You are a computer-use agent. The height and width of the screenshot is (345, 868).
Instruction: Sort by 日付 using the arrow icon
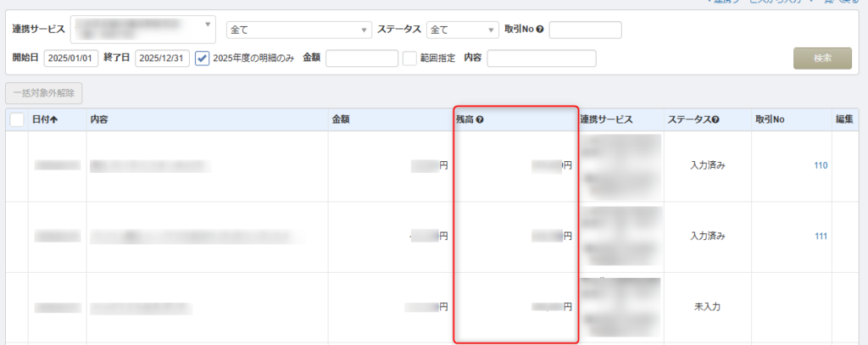(x=54, y=120)
